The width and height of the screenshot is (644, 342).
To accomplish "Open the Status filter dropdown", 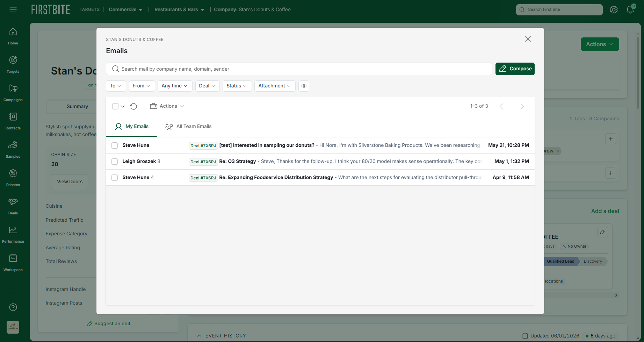I will [237, 86].
